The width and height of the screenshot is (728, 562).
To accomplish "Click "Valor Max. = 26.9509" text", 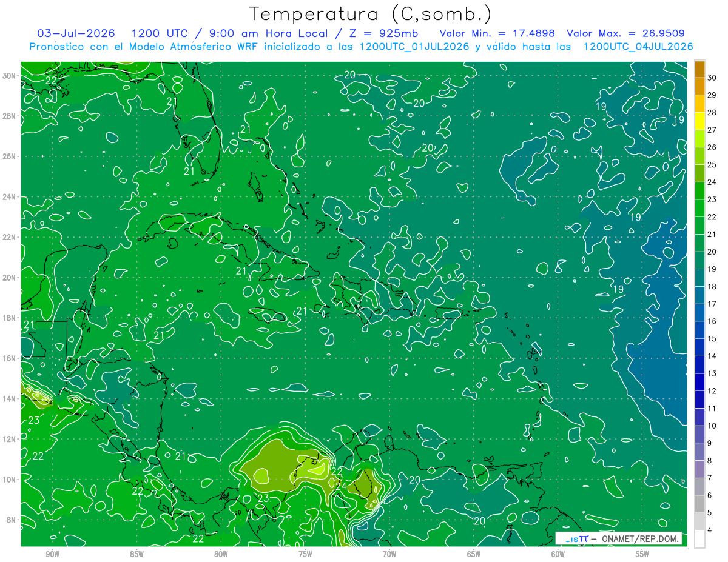I will pyautogui.click(x=625, y=33).
